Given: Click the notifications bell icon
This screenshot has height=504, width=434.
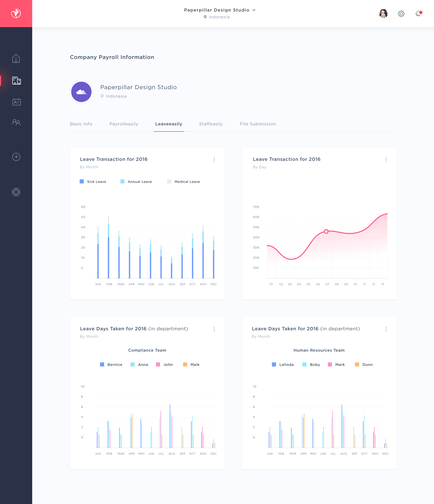Looking at the screenshot, I should 418,13.
